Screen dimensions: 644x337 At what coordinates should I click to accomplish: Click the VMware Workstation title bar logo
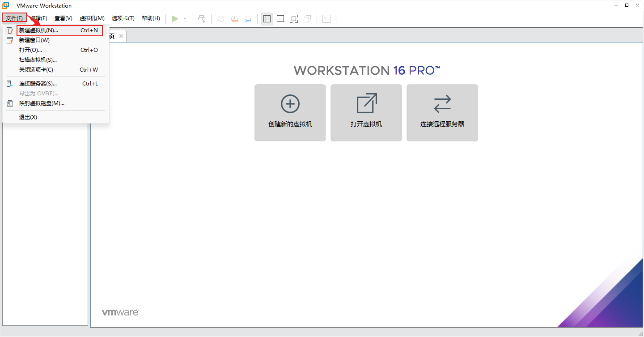(x=6, y=5)
